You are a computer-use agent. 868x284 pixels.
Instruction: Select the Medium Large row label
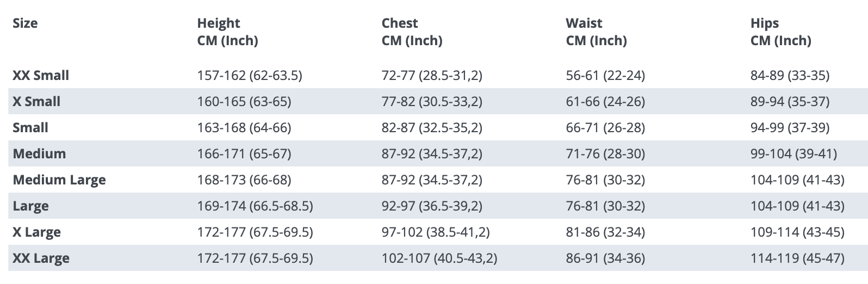tap(59, 180)
